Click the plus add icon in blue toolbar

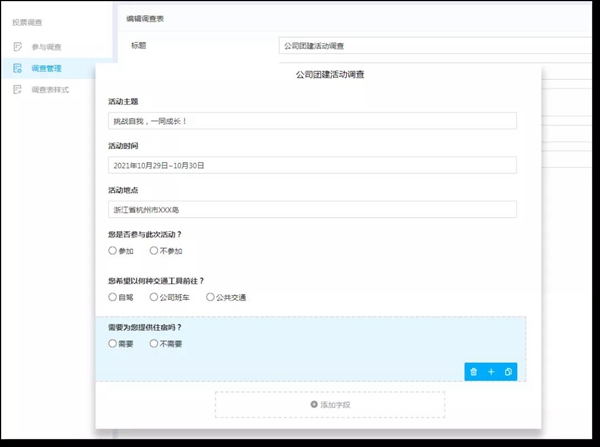point(491,372)
